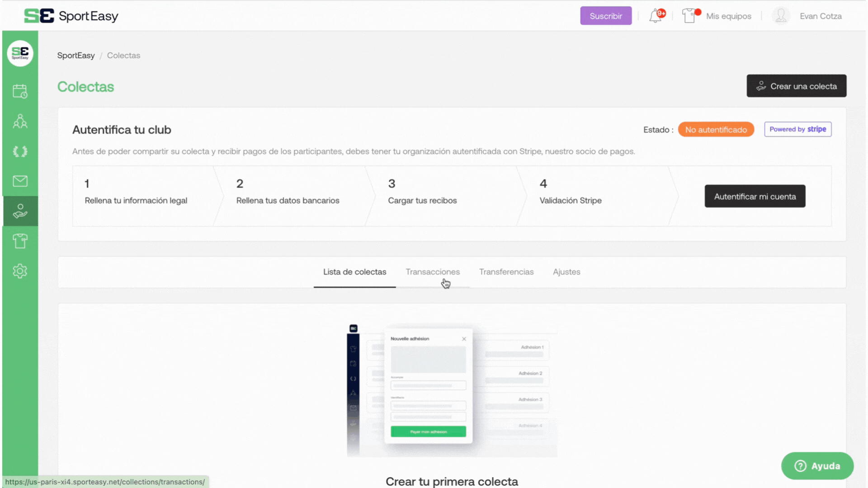This screenshot has height=488, width=868.
Task: Click step 3 Cargar tus recibos
Action: [x=447, y=196]
